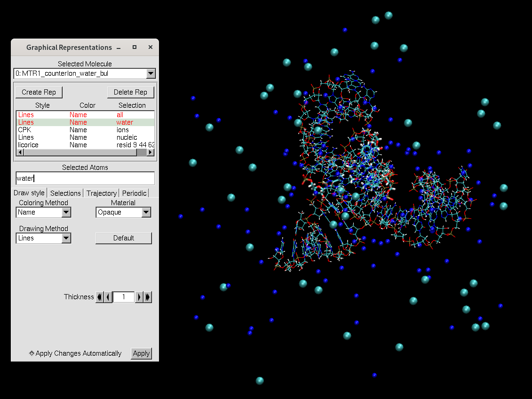Click the Selected Atoms text field
Image resolution: width=532 pixels, height=399 pixels.
point(85,178)
